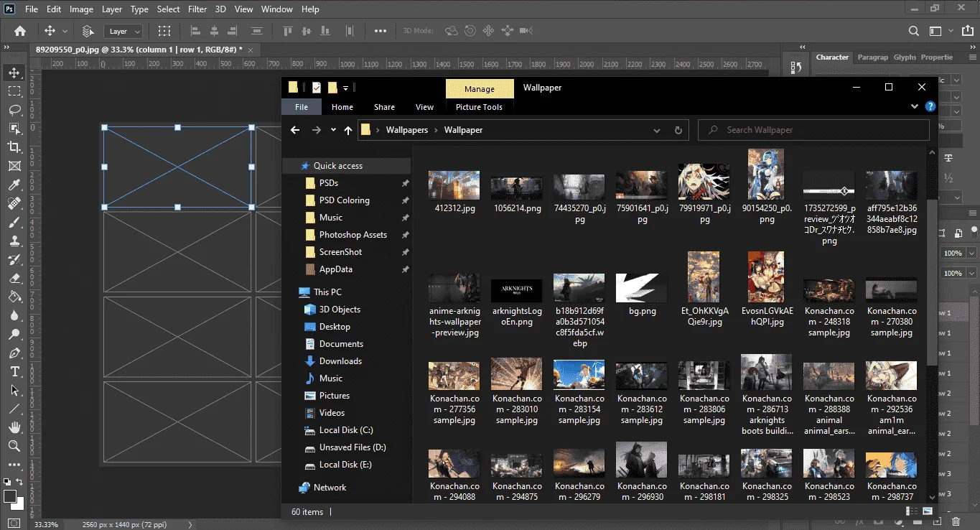Switch to the Glyphs panel tab

[905, 57]
